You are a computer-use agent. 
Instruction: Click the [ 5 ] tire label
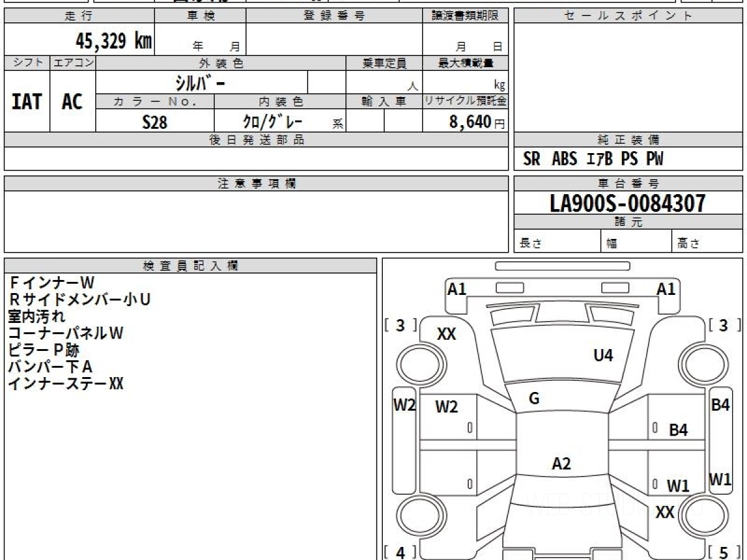coord(723,552)
